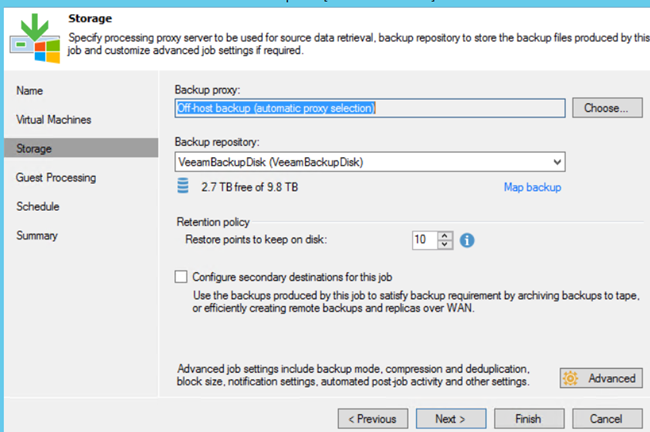The width and height of the screenshot is (650, 432).
Task: Jump to the Summary step
Action: coord(37,236)
